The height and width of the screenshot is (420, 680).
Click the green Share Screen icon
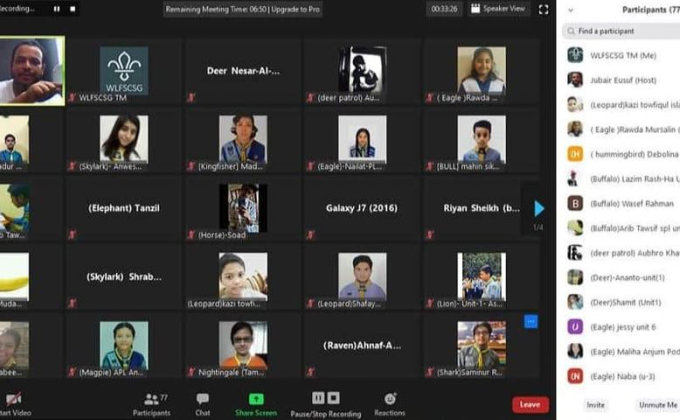click(x=256, y=402)
